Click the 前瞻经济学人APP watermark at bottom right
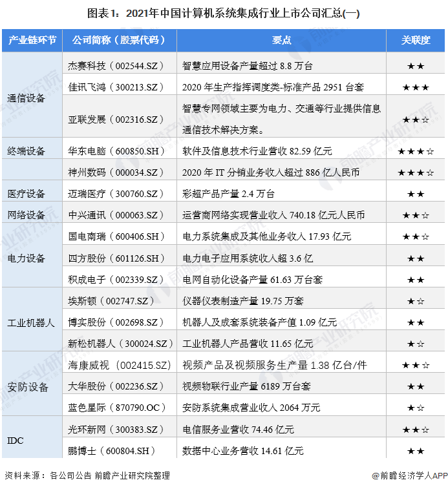Viewport: 448px width, 489px height. pyautogui.click(x=409, y=475)
